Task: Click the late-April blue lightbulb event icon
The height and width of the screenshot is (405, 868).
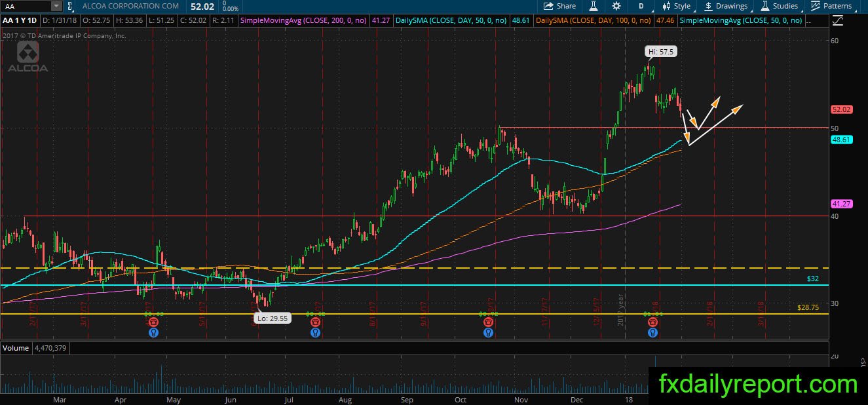Action: pos(153,332)
